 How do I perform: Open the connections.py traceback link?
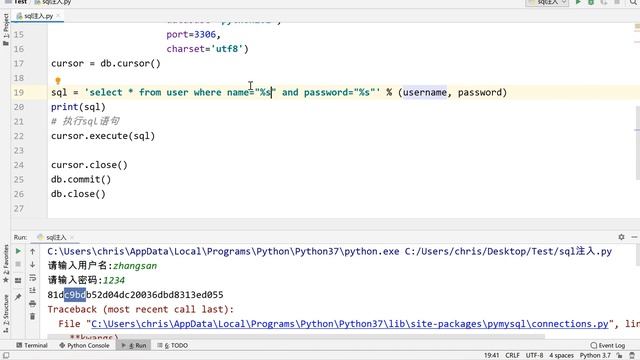point(350,324)
